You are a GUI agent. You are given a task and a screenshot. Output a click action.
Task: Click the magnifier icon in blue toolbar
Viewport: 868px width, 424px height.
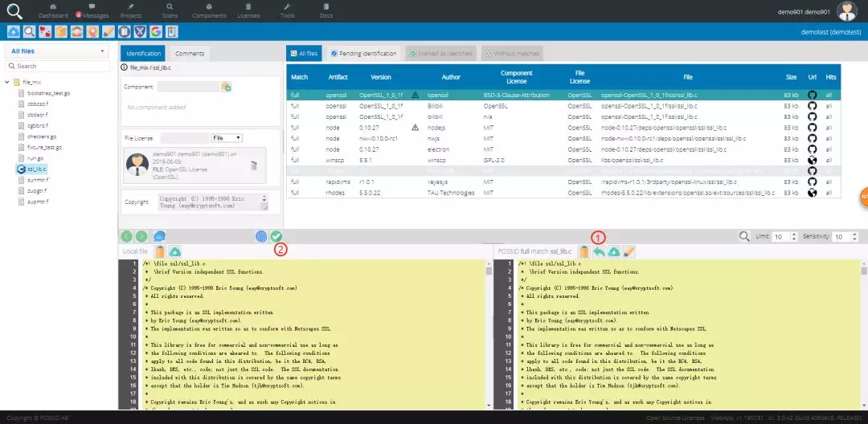tap(30, 31)
